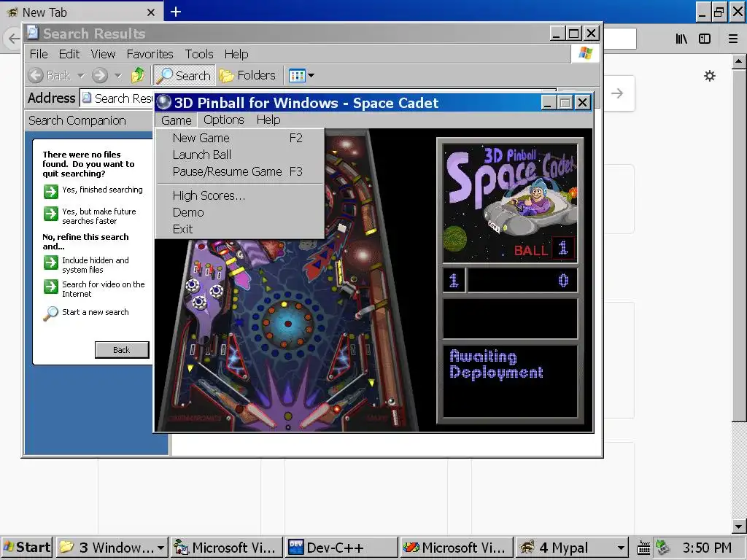Open File menu in Search Results window

pyautogui.click(x=39, y=54)
